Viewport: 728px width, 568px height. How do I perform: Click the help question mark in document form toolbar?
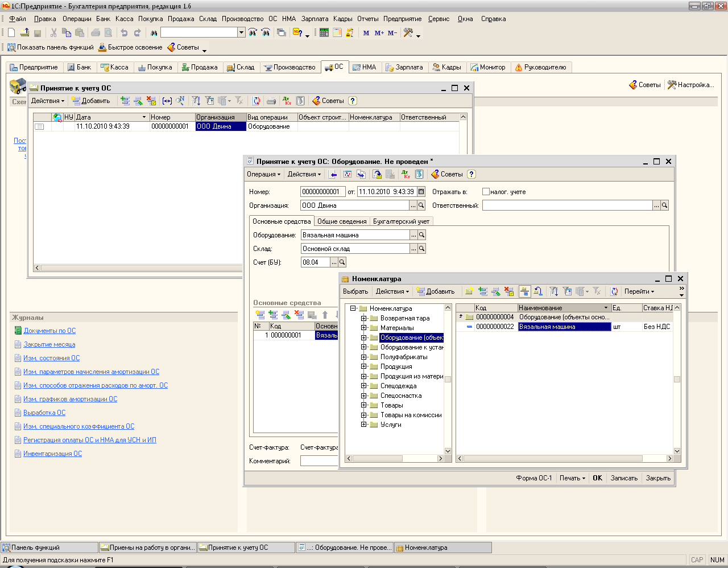coord(471,174)
